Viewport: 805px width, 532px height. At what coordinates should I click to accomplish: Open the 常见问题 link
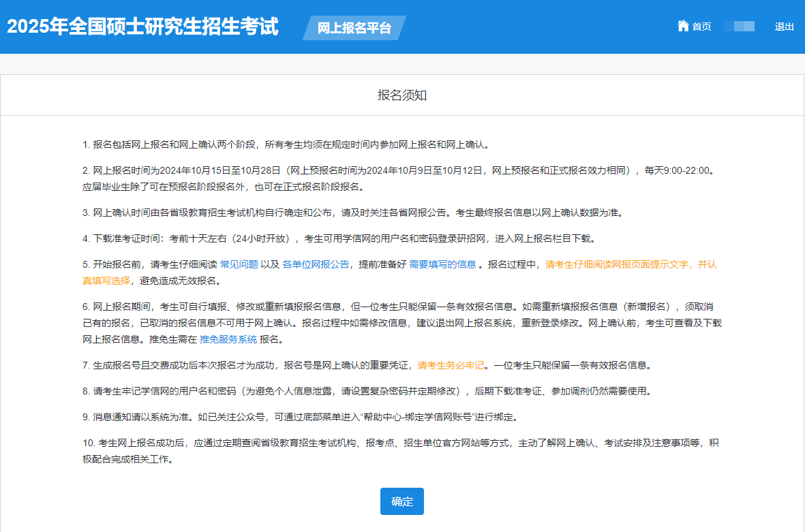pos(239,264)
